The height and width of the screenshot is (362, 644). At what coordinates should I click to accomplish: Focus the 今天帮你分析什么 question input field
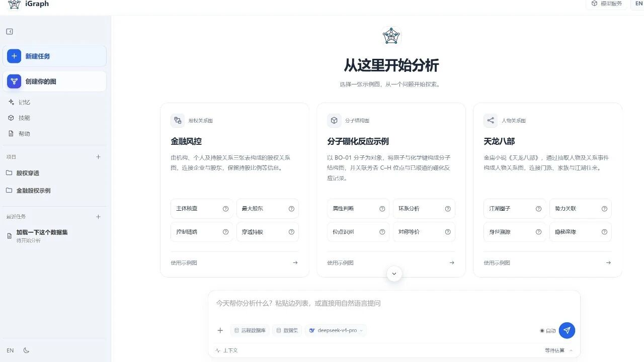[394, 304]
